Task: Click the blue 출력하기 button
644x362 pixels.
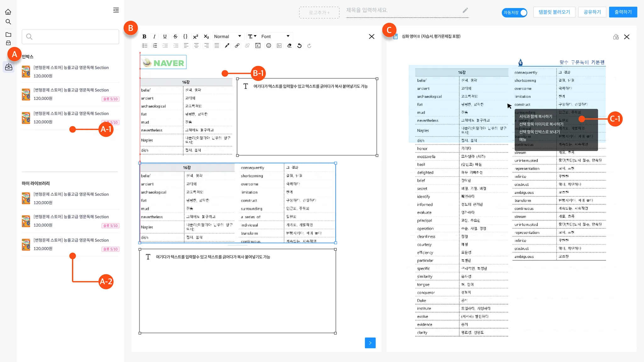Action: (x=623, y=12)
